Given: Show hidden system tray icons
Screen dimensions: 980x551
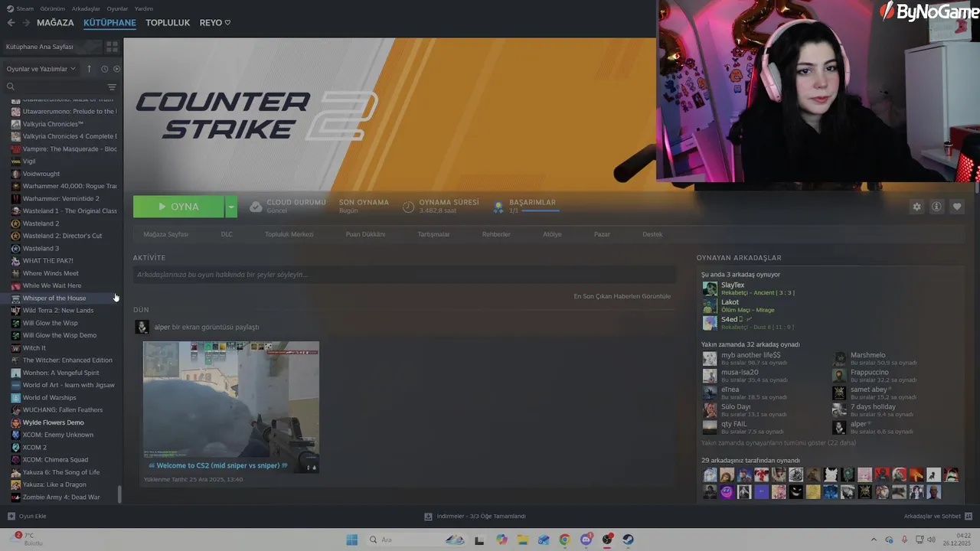Looking at the screenshot, I should point(874,540).
